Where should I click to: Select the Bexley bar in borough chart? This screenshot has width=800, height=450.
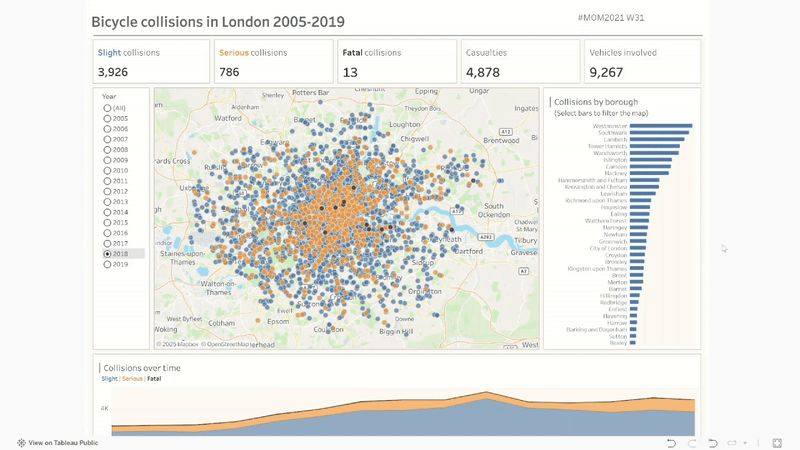[x=634, y=343]
